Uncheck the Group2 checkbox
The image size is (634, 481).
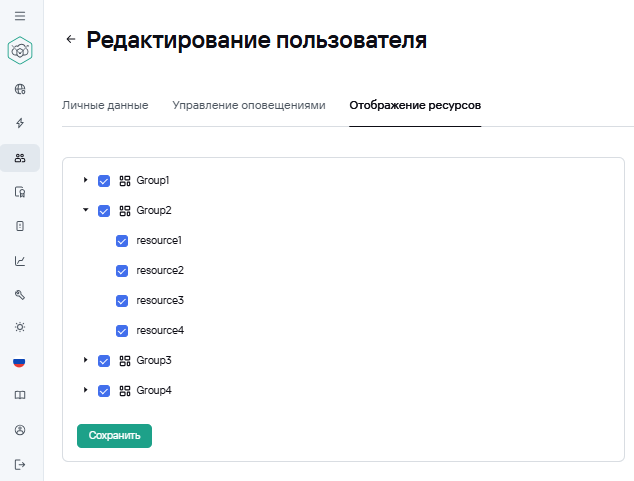pos(104,211)
